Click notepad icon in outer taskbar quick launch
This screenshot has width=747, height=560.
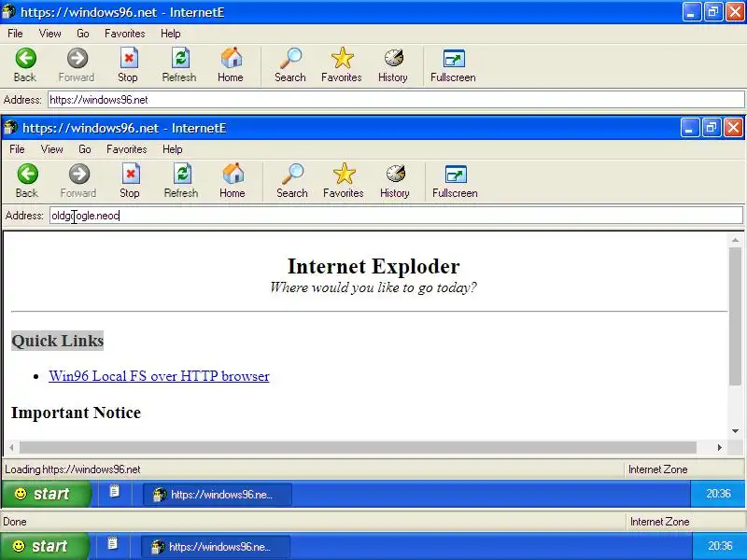pyautogui.click(x=112, y=543)
